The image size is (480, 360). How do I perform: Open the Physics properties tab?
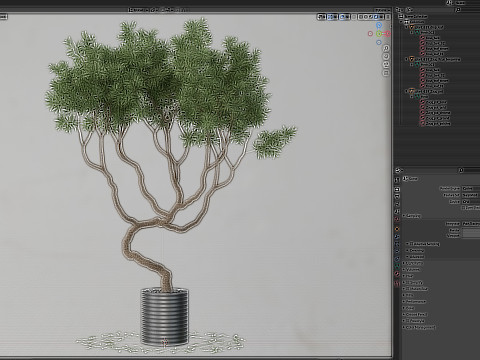[x=397, y=251]
